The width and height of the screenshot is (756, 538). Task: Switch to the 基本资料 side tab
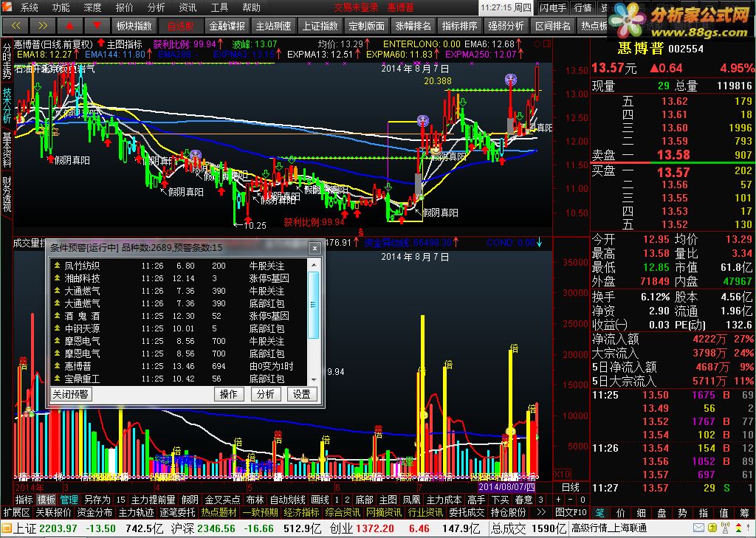7,149
